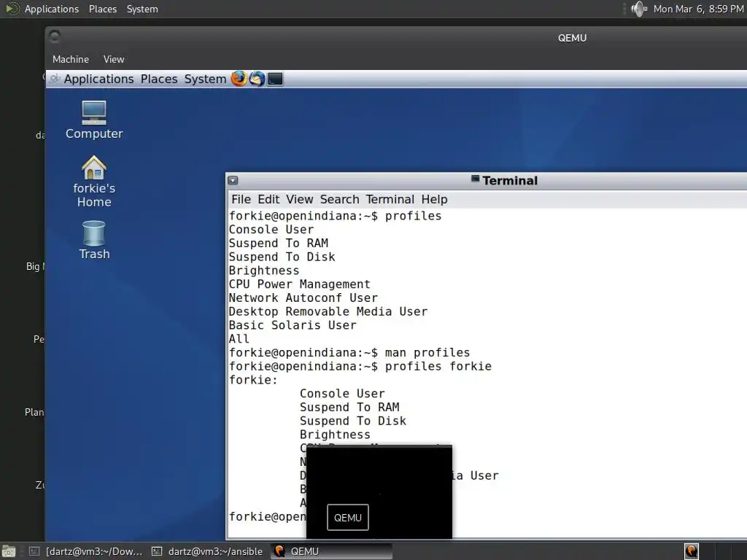Open the Terminal Help menu

[435, 200]
